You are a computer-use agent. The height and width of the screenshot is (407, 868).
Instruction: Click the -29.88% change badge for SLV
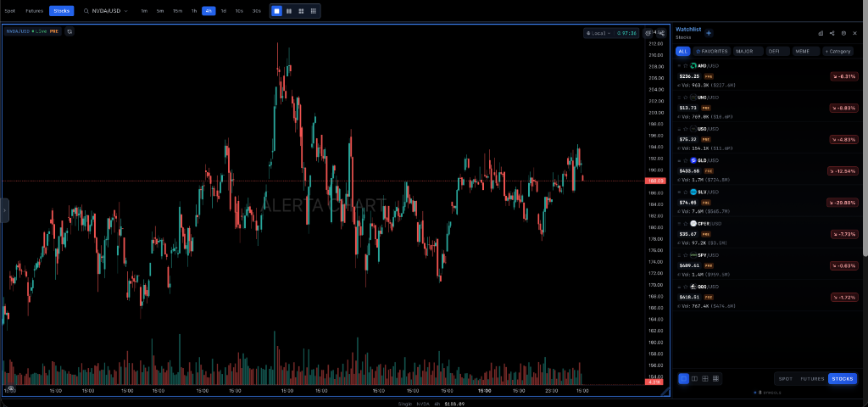tap(843, 203)
